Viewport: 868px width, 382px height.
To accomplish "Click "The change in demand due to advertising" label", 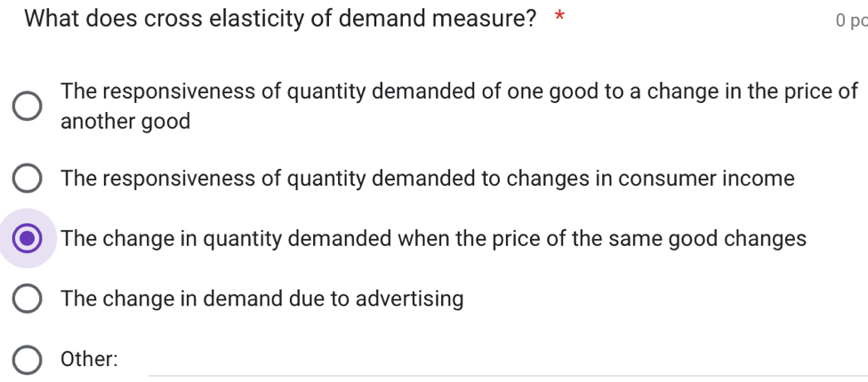I will tap(262, 299).
